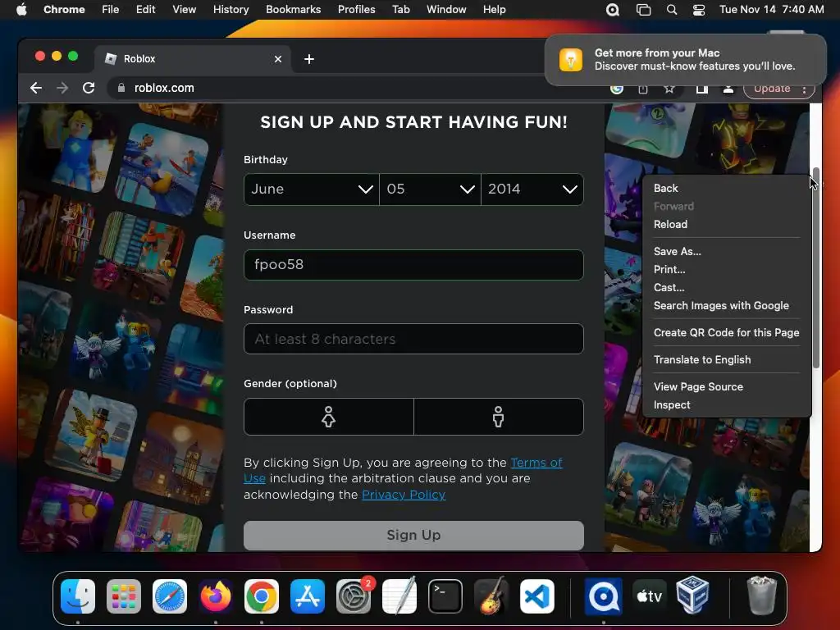Launch GarageBand from the Dock
The height and width of the screenshot is (630, 840).
491,596
